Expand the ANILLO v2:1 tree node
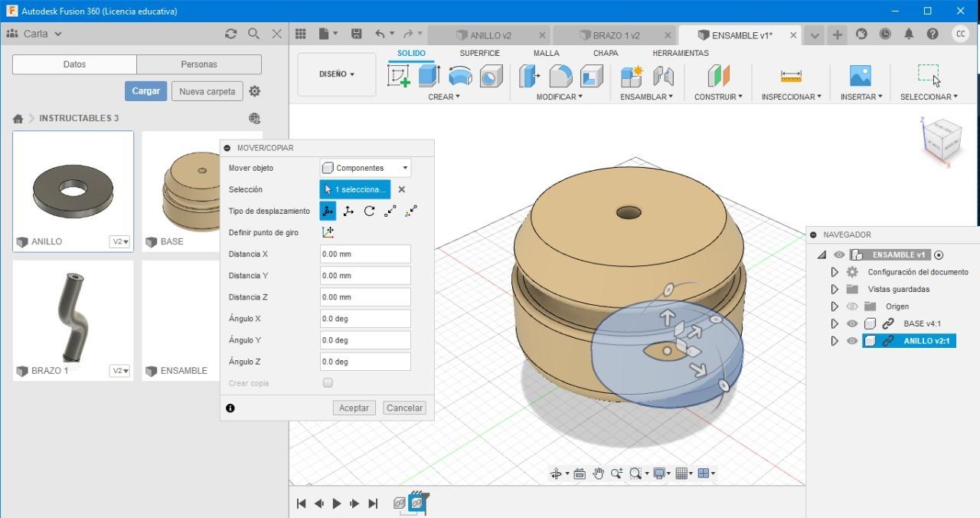Image resolution: width=980 pixels, height=518 pixels. [835, 341]
